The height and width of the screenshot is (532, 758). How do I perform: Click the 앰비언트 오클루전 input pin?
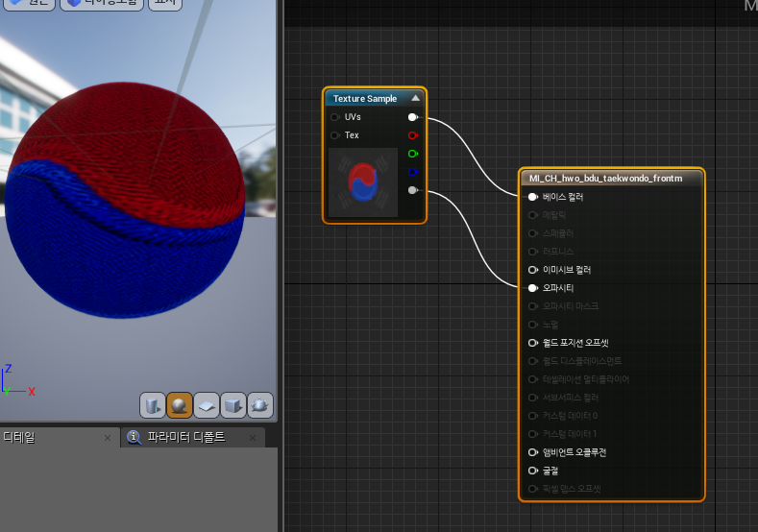click(533, 452)
